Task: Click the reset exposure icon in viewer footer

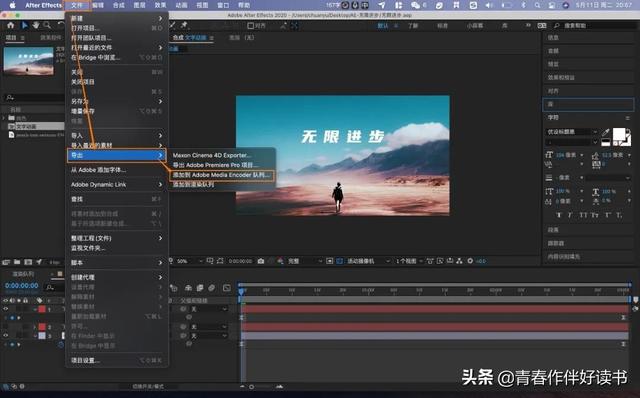Action: tap(470, 261)
